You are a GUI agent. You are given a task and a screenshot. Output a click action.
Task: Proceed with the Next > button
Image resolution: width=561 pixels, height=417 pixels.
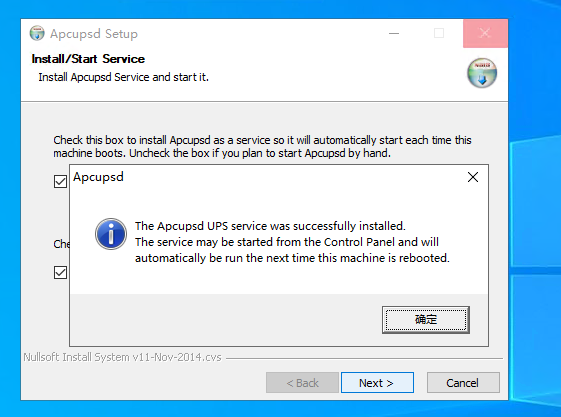(x=377, y=383)
